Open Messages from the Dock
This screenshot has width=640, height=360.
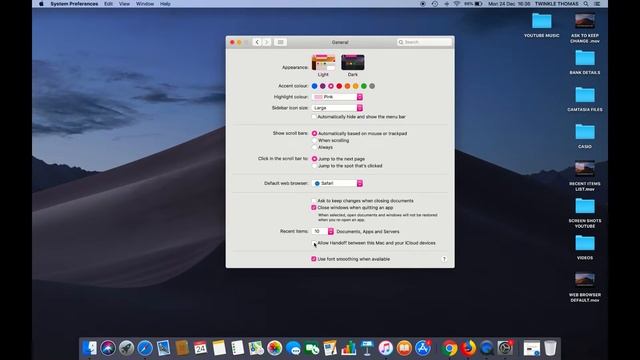coord(293,348)
